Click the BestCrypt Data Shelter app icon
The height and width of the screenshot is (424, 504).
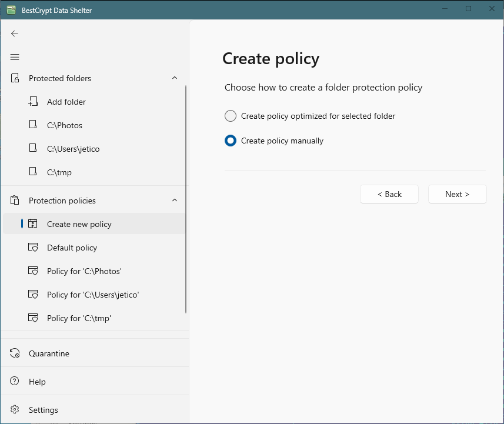coord(11,10)
